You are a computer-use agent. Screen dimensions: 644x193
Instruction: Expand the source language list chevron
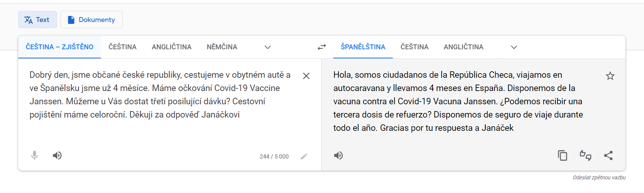tap(268, 47)
